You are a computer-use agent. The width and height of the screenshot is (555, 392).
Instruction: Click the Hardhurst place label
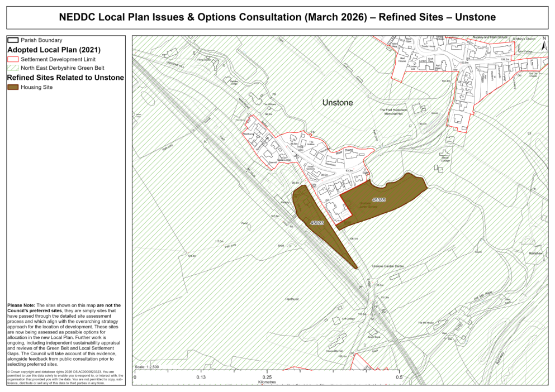pos(291,299)
